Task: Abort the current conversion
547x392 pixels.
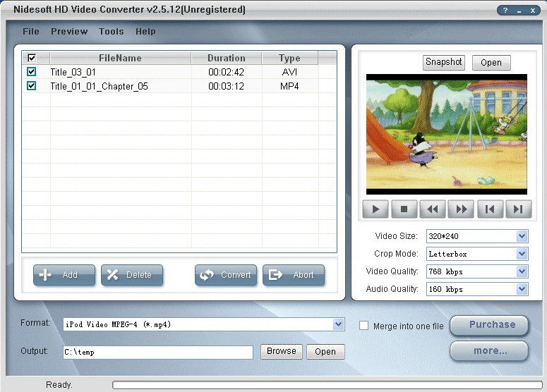Action: point(294,275)
